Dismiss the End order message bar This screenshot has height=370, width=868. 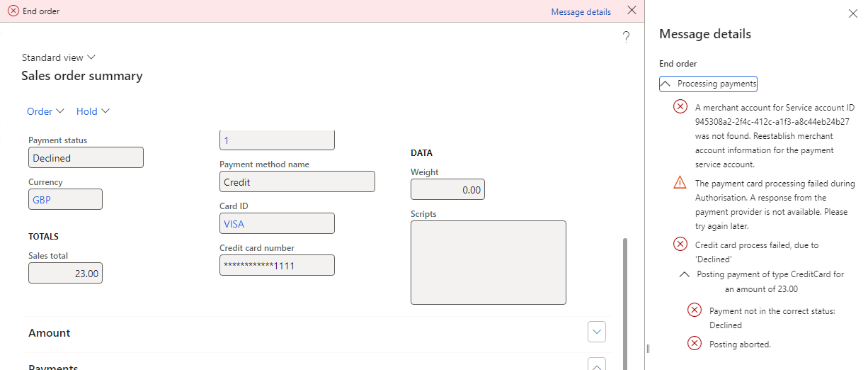pyautogui.click(x=632, y=11)
